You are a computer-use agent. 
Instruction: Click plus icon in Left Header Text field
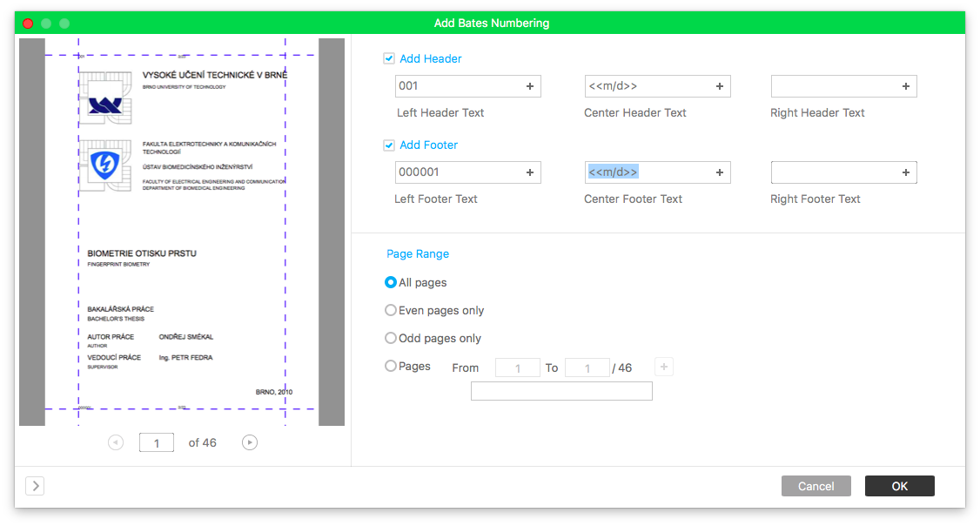tap(529, 86)
